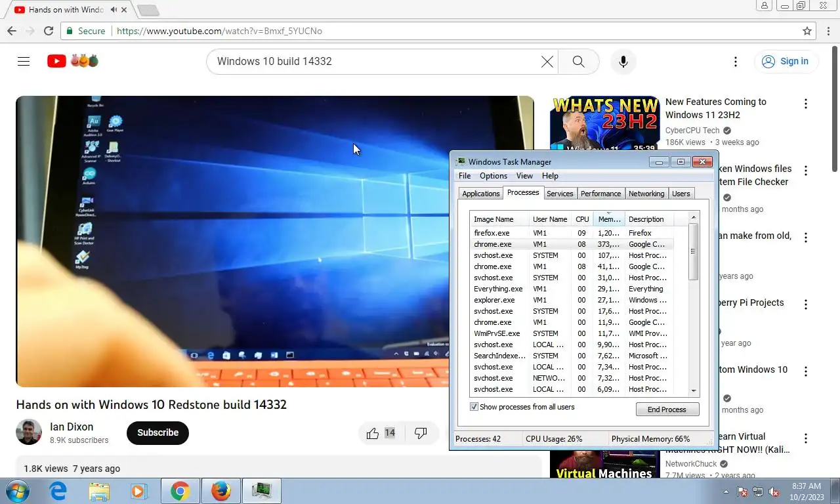The height and width of the screenshot is (504, 840).
Task: Switch to Chrome on the taskbar
Action: coord(180,491)
